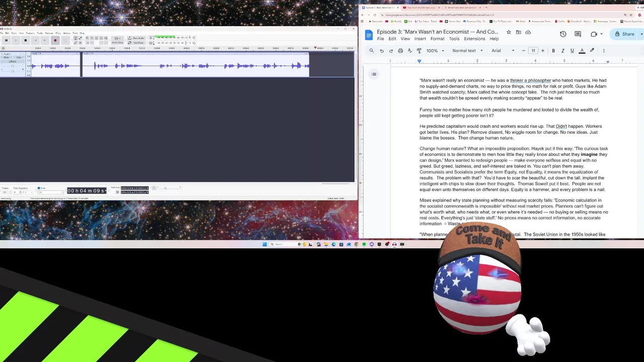Click Undo in Google Docs toolbar
This screenshot has width=644, height=362.
[381, 50]
